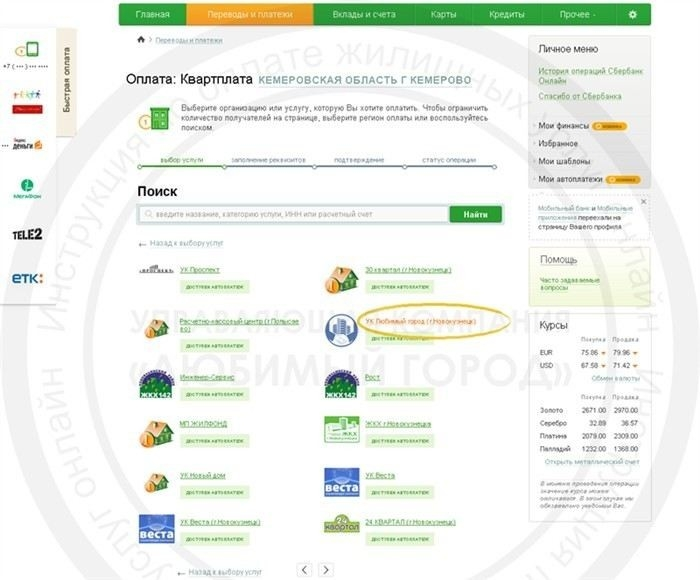
Task: Open the Вклады и счета tab
Action: click(x=364, y=15)
